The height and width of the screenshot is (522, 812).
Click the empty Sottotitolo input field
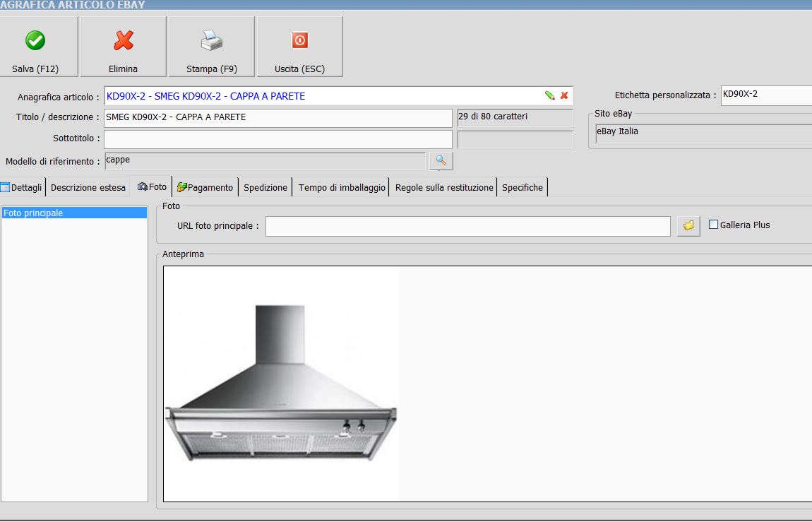click(x=278, y=138)
